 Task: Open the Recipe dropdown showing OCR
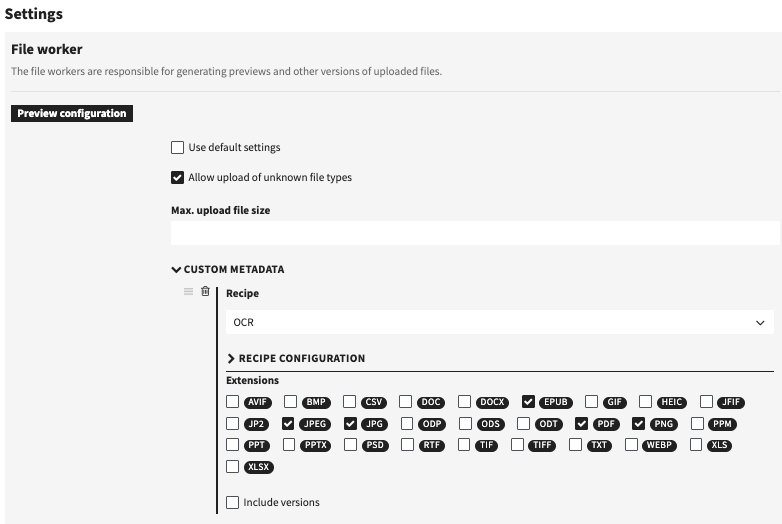(499, 323)
